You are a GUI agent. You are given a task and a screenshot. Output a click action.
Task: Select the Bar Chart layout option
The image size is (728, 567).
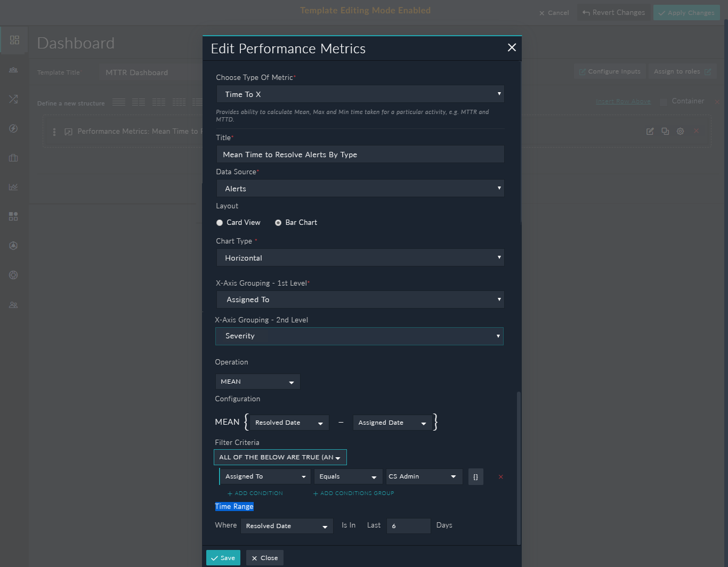tap(278, 223)
